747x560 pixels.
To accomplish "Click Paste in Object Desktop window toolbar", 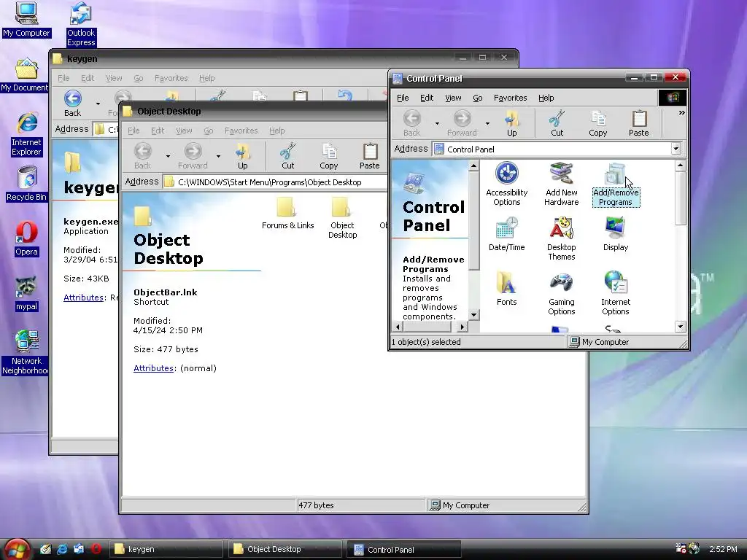I will (x=369, y=156).
